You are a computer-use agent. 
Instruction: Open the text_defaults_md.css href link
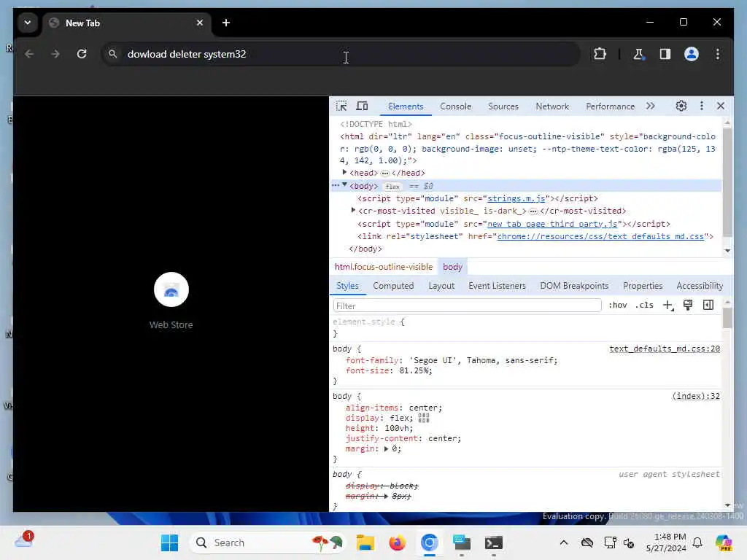pyautogui.click(x=600, y=236)
